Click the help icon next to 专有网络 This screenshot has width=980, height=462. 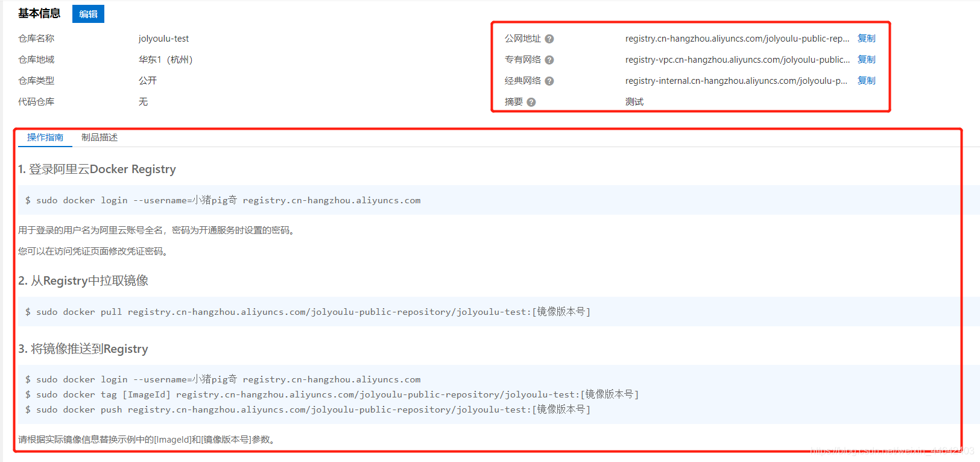[x=549, y=60]
